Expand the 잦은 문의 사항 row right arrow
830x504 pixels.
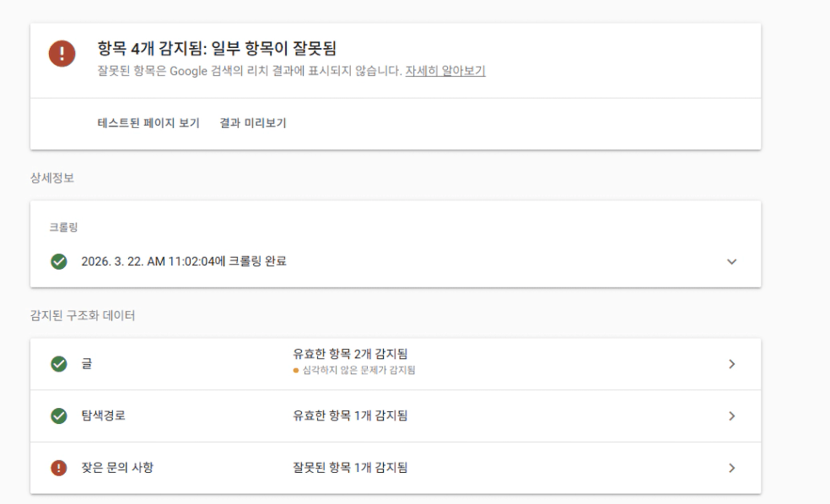pyautogui.click(x=731, y=468)
